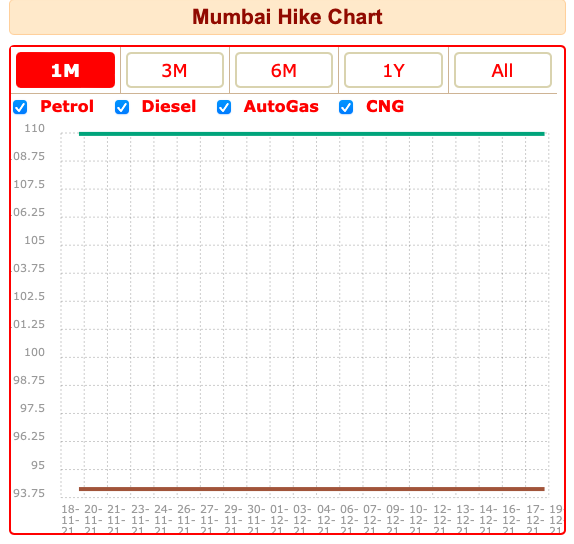Click the 17-12-21 date label
The width and height of the screenshot is (574, 544).
pos(535,520)
